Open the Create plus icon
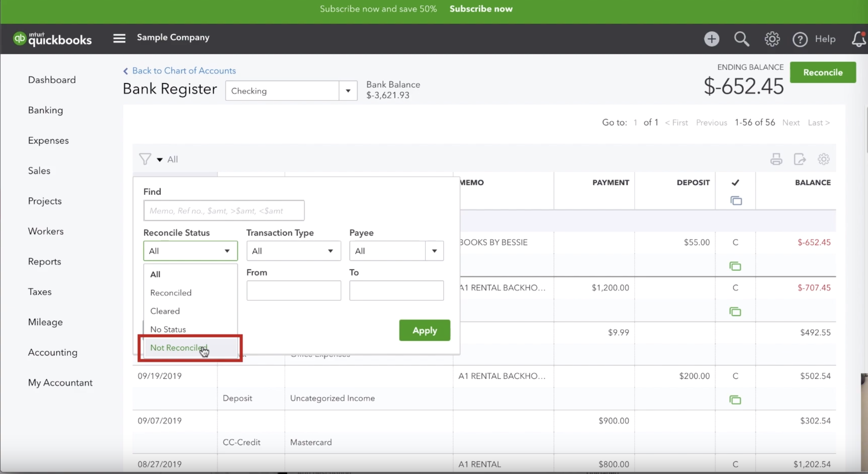The height and width of the screenshot is (474, 868). [711, 39]
